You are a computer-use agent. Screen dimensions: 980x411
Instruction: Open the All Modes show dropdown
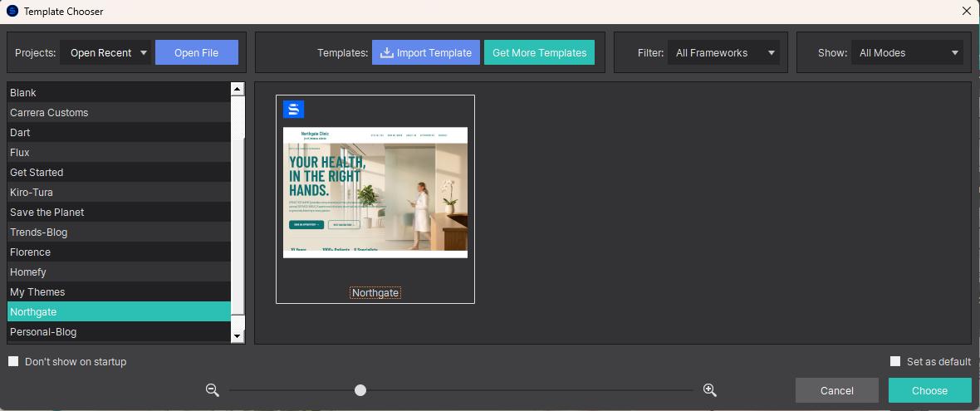pos(907,53)
